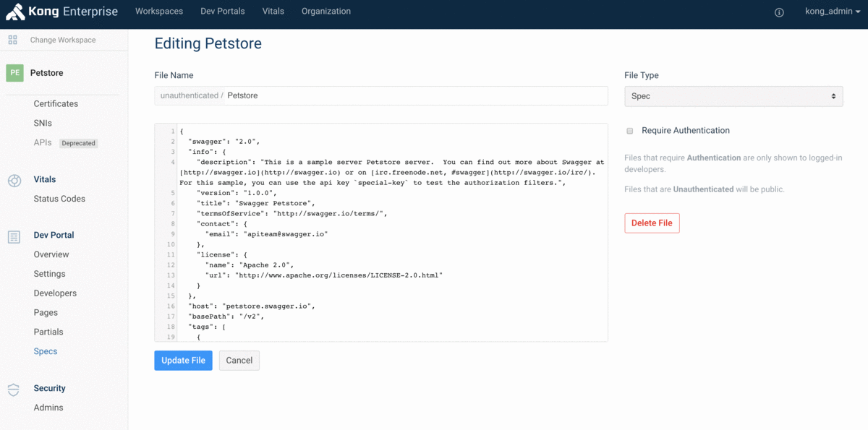Image resolution: width=868 pixels, height=430 pixels.
Task: Click the Vitals section icon in sidebar
Action: point(14,181)
